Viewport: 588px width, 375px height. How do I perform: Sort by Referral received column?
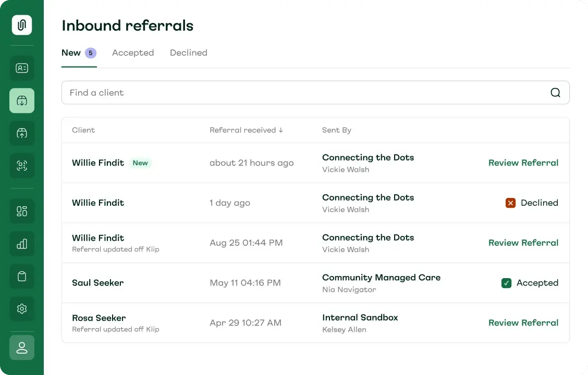(x=247, y=130)
